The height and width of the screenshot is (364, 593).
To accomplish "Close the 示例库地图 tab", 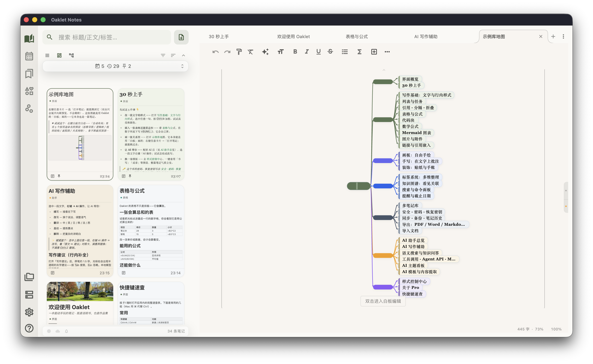I will tap(541, 37).
